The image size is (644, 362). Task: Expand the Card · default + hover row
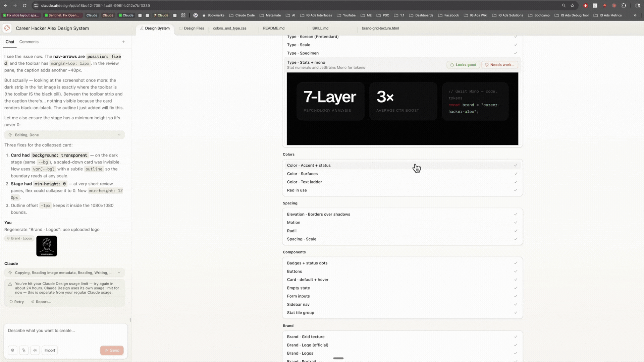402,280
